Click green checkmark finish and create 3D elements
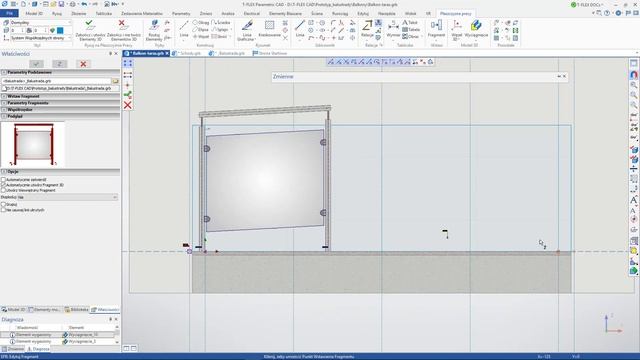 tap(90, 31)
